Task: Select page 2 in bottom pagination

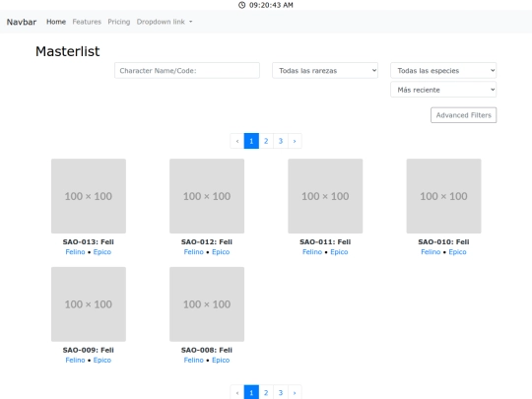Action: point(266,392)
